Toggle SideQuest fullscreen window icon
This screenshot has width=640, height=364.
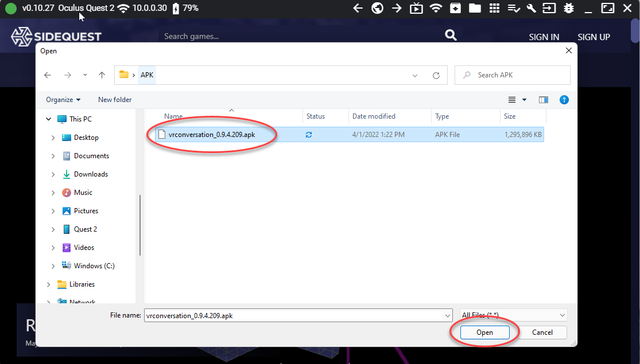608,8
